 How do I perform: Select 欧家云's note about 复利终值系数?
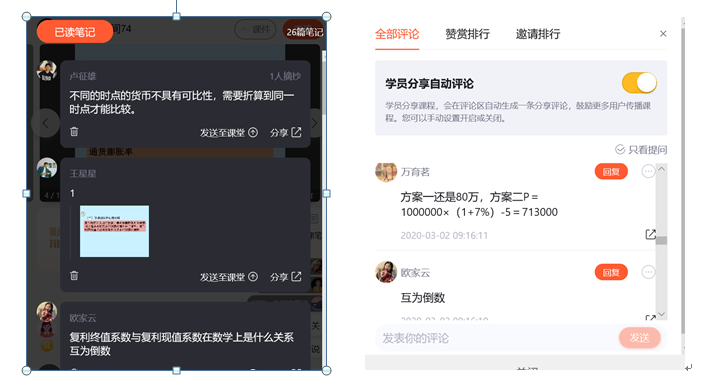[182, 344]
